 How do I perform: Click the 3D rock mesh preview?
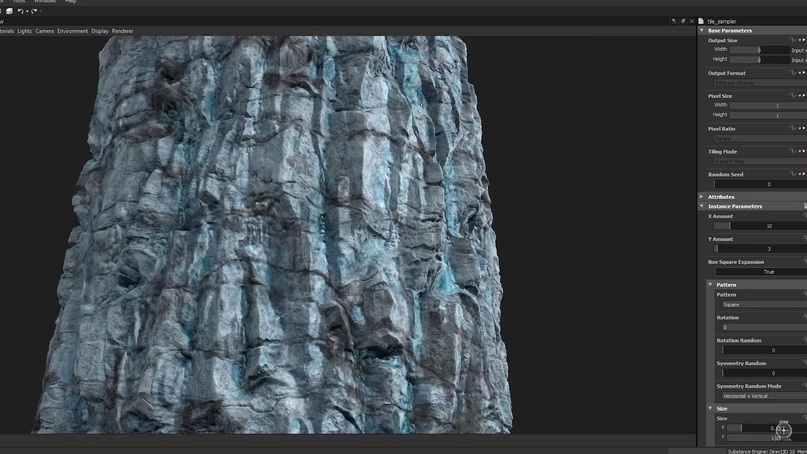tap(273, 234)
